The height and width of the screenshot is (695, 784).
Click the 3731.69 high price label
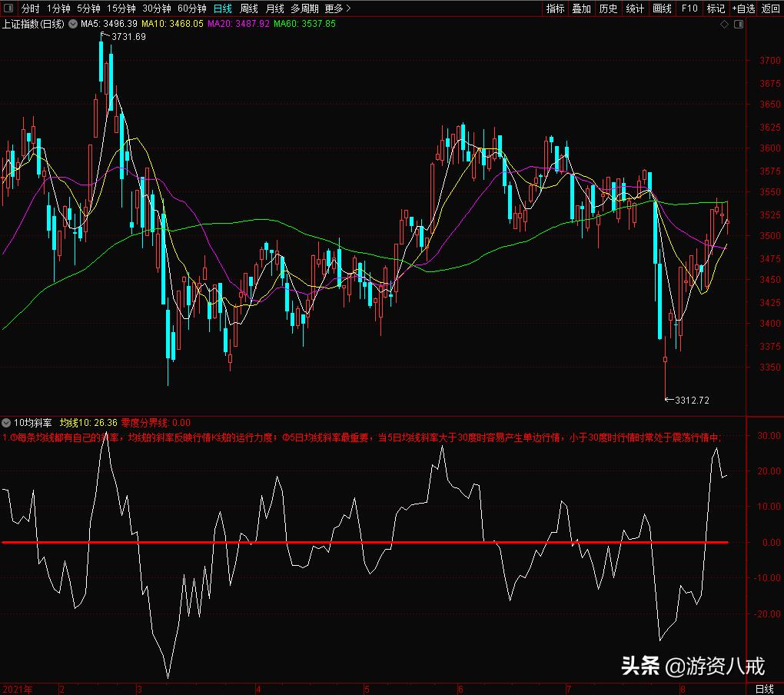click(128, 36)
